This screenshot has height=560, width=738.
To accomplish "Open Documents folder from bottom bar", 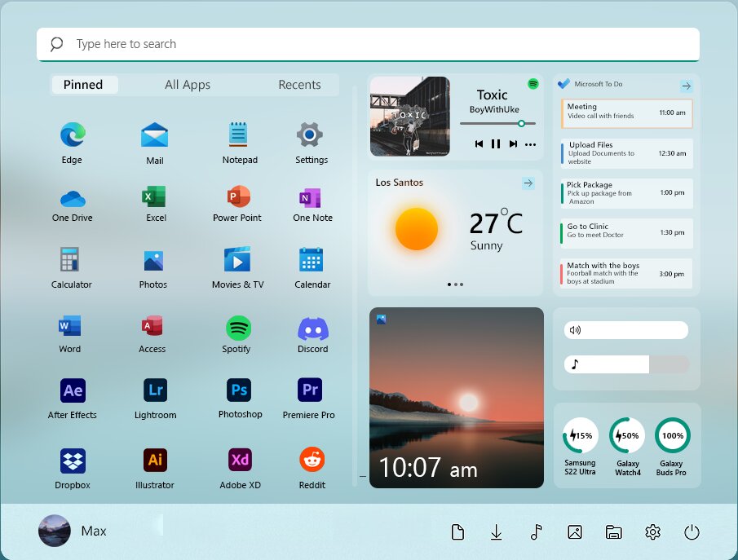I will 457,532.
